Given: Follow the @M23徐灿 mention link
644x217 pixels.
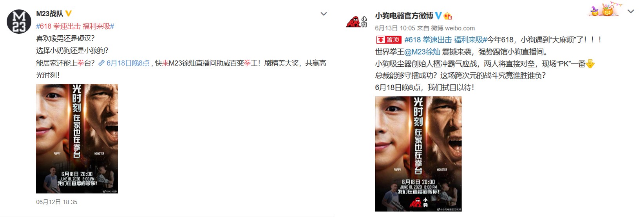Looking at the screenshot, I should click(x=422, y=52).
